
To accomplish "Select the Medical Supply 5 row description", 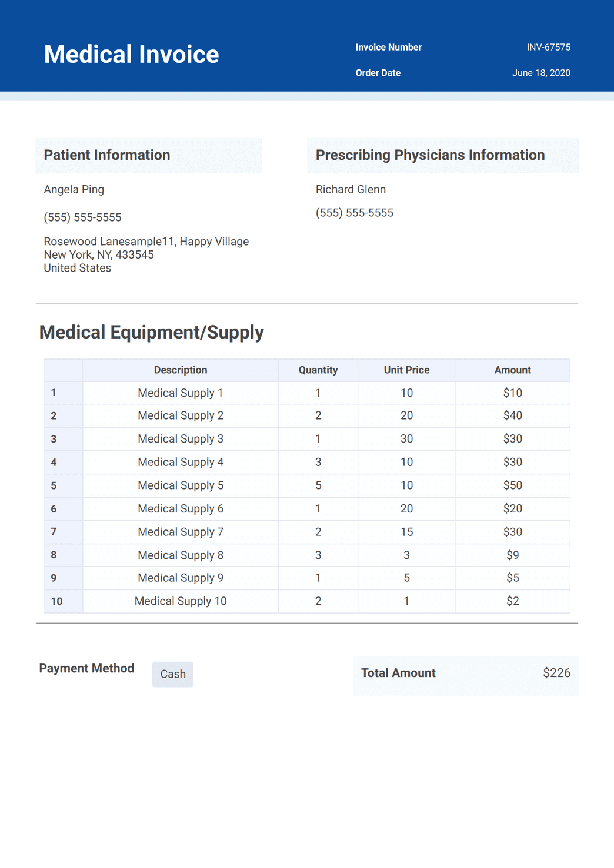I will tap(181, 485).
